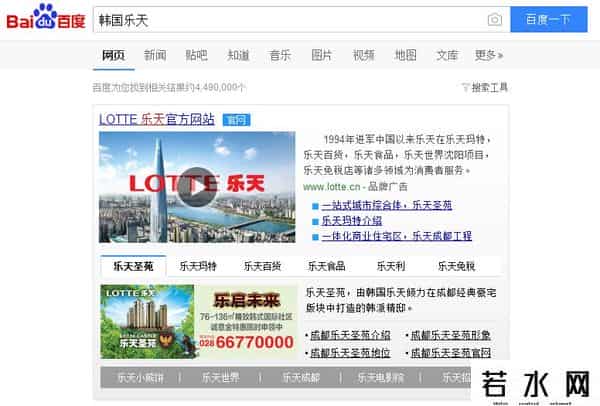Click the 百度一下 search button
The height and width of the screenshot is (406, 600).
[548, 19]
